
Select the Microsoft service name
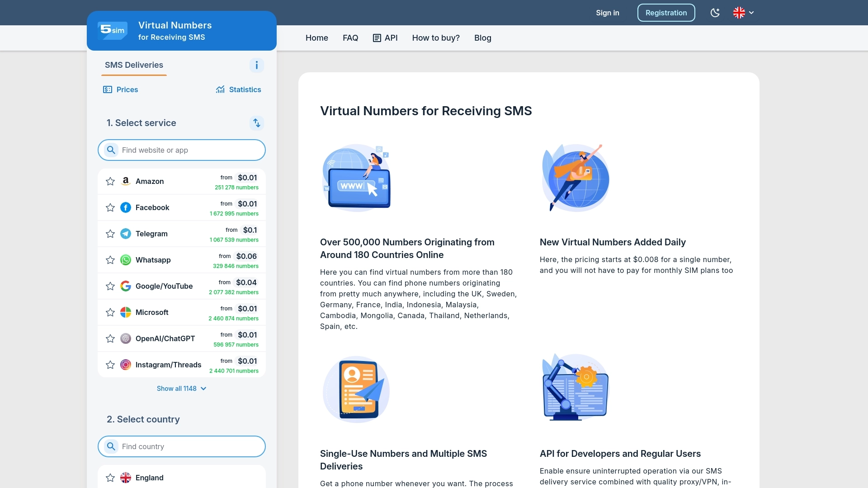[x=152, y=312]
